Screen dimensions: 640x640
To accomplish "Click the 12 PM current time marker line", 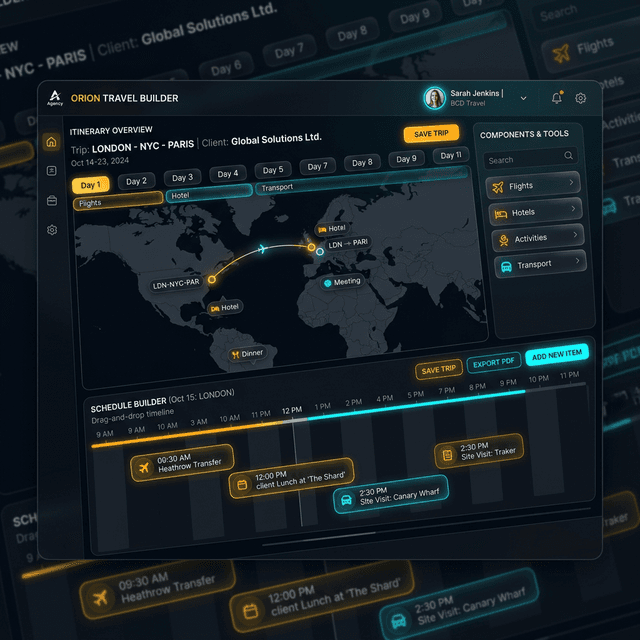I will coord(297,473).
